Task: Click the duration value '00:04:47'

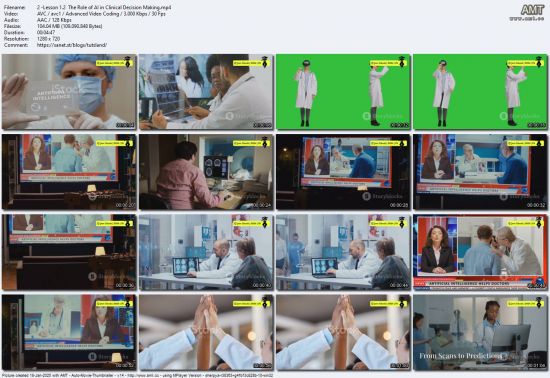Action: (x=46, y=33)
